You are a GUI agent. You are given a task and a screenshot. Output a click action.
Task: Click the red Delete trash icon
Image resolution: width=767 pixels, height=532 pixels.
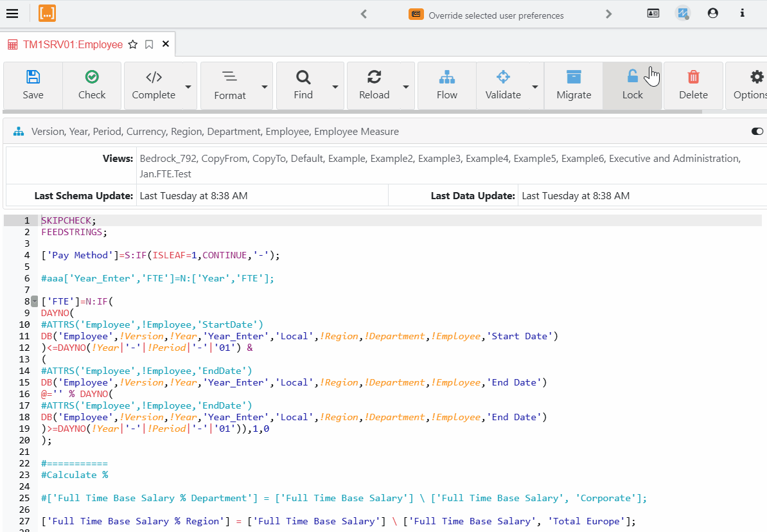(x=693, y=77)
